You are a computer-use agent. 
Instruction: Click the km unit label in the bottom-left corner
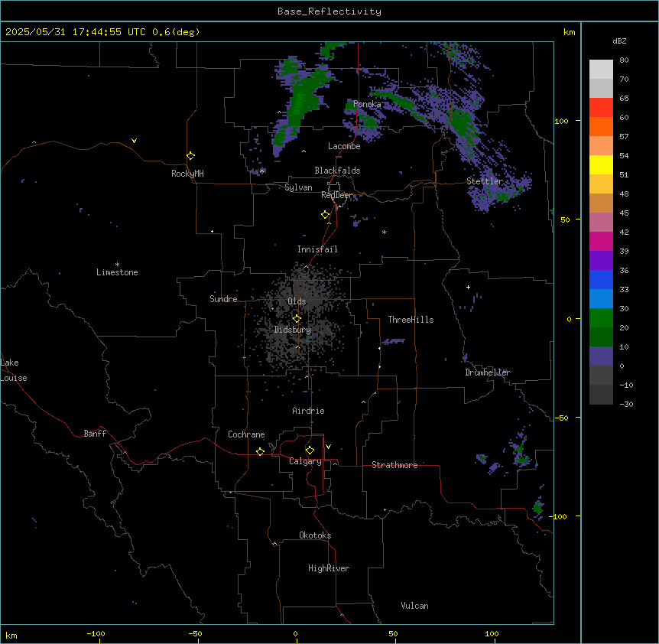[x=11, y=636]
